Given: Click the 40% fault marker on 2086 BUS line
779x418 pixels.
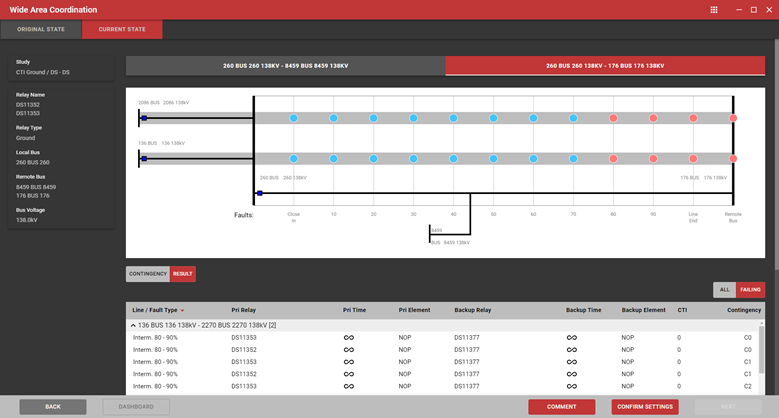Looking at the screenshot, I should (453, 118).
